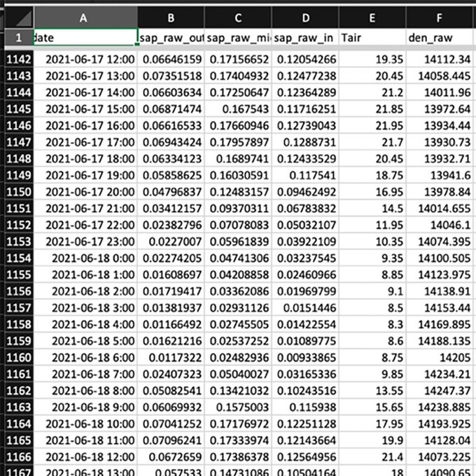Select the 'den_raw' header cell
Image resolution: width=476 pixels, height=476 pixels.
tap(440, 37)
